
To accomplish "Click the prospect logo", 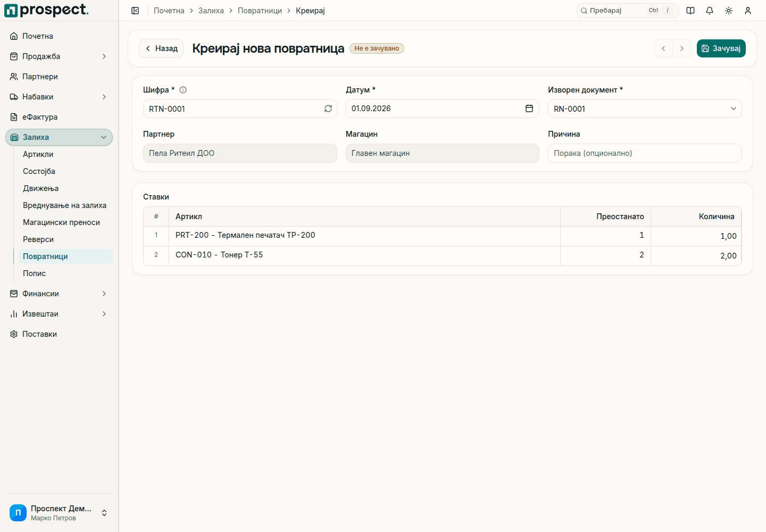I will 47,10.
